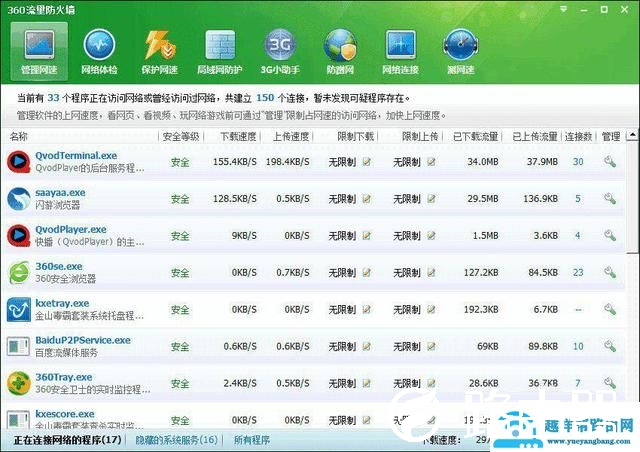Open manage wrench for BaiduP2PService.exe
Screen dimensions: 640x452
[x=610, y=346]
